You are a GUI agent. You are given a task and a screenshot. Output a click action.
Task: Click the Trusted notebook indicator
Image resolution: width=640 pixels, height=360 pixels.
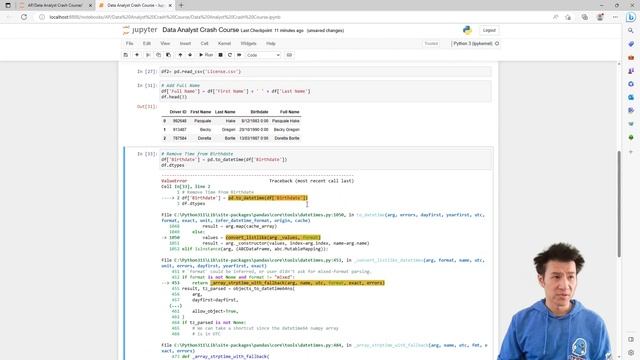tap(431, 43)
